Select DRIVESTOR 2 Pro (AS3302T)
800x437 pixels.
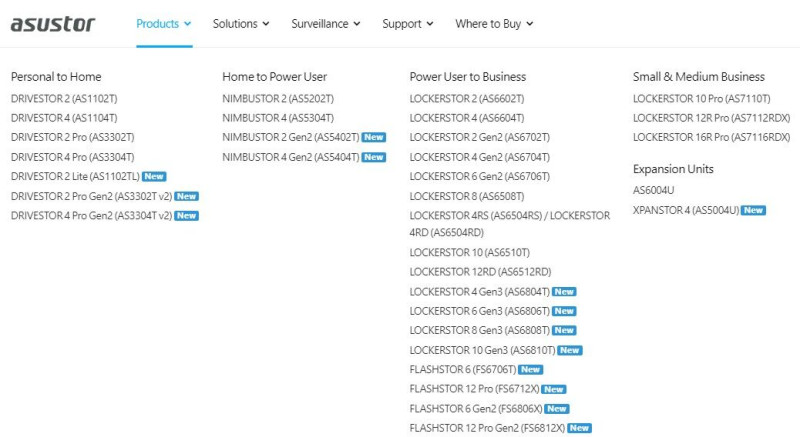coord(72,137)
